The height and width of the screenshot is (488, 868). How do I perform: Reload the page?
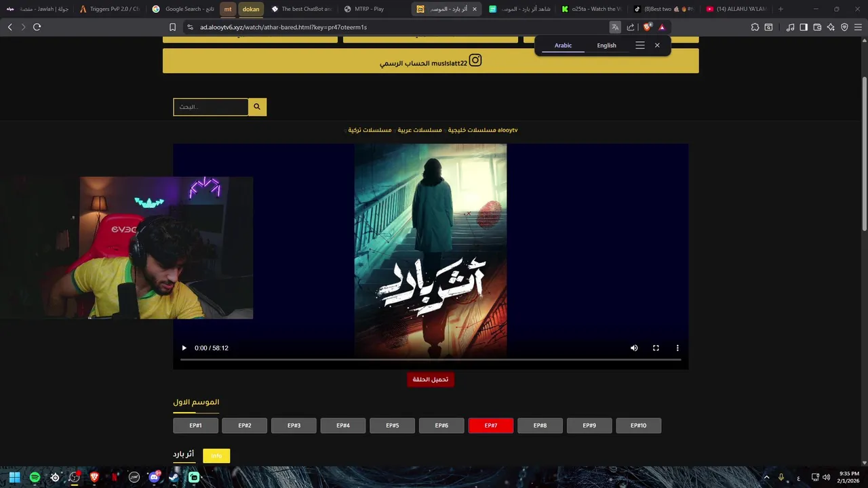point(37,27)
